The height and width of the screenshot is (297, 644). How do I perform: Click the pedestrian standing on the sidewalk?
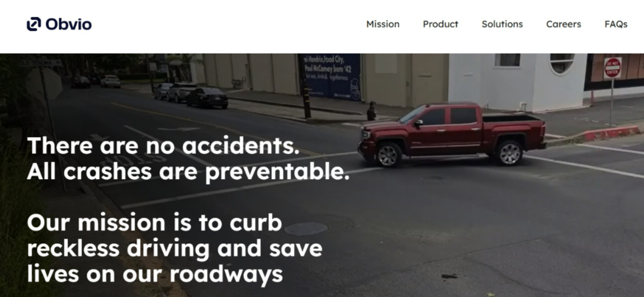click(371, 111)
